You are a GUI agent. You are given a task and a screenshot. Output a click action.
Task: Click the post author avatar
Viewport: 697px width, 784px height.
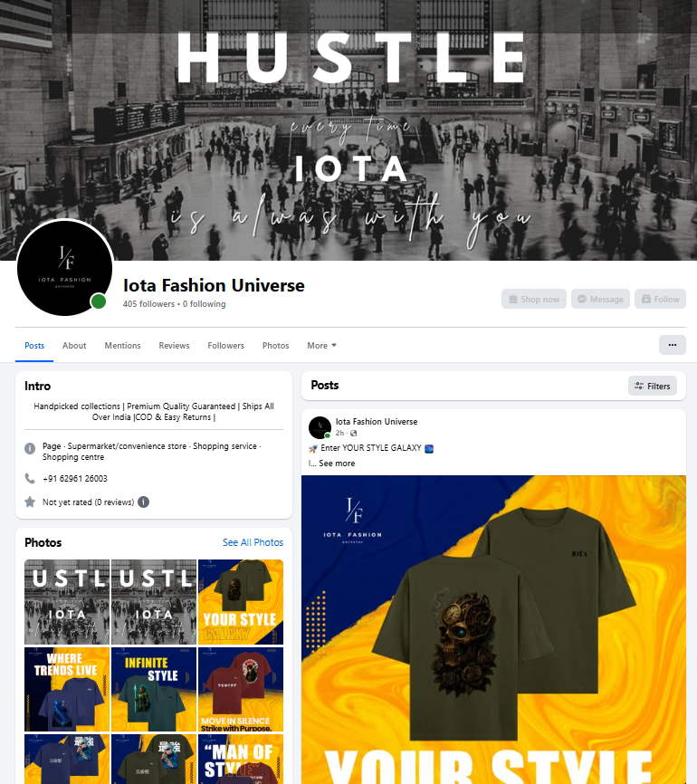click(320, 427)
